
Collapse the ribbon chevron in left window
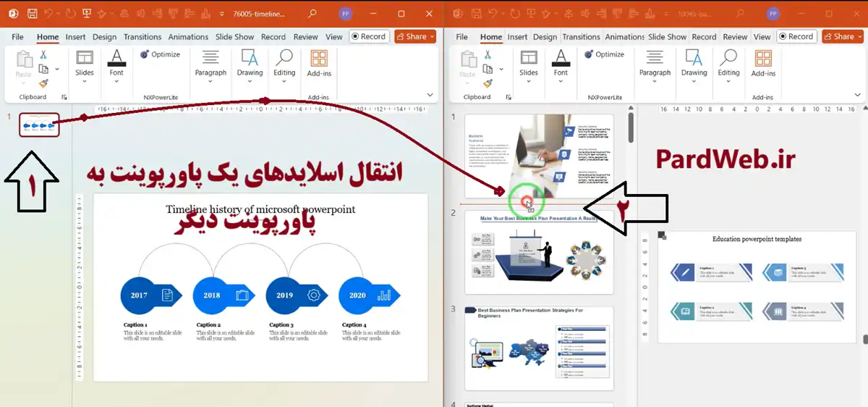click(430, 95)
